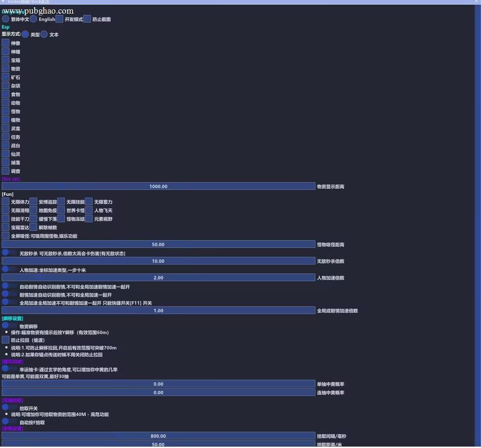Click the 连抽中黄概率 slider
This screenshot has height=448, width=481.
pyautogui.click(x=158, y=393)
